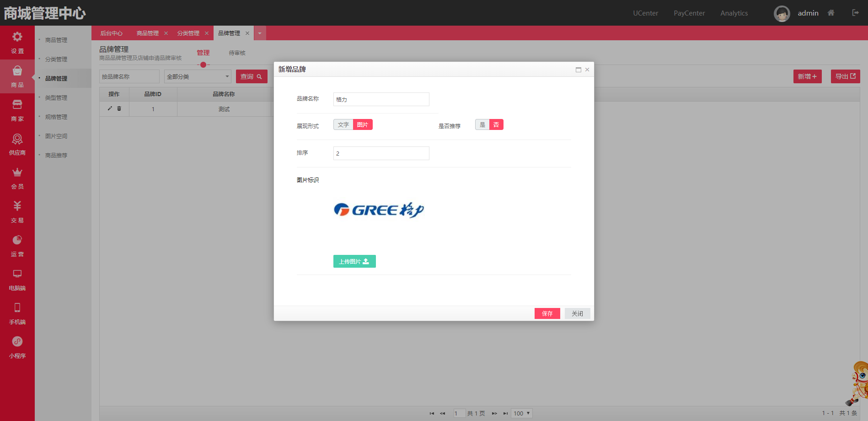Image resolution: width=868 pixels, height=421 pixels.
Task: Open 规格管理 in the side menu
Action: (x=56, y=117)
